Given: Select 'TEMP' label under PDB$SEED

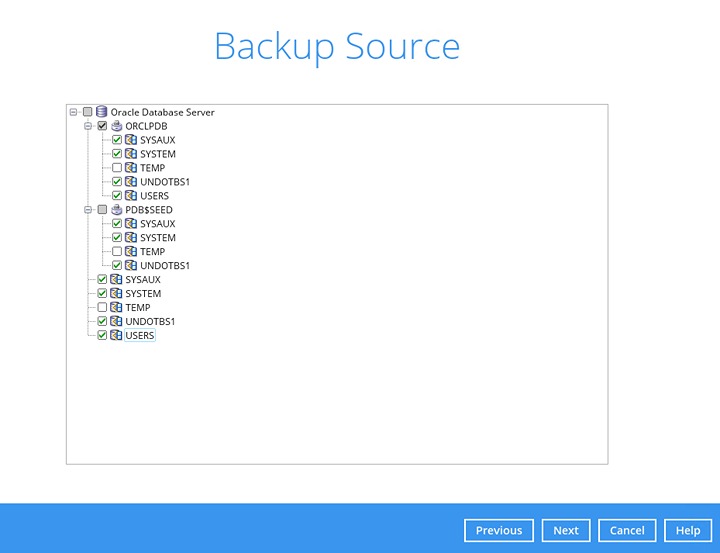Looking at the screenshot, I should point(152,252).
